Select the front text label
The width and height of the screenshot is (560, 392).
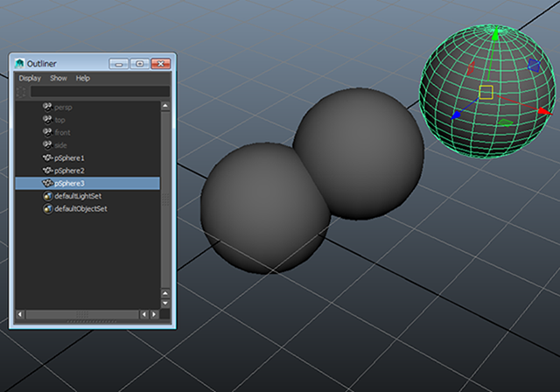click(62, 133)
